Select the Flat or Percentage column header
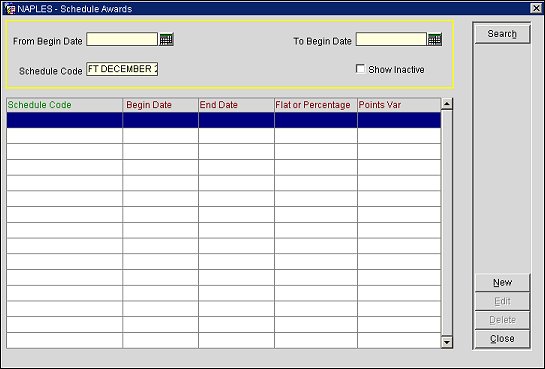 [x=316, y=105]
